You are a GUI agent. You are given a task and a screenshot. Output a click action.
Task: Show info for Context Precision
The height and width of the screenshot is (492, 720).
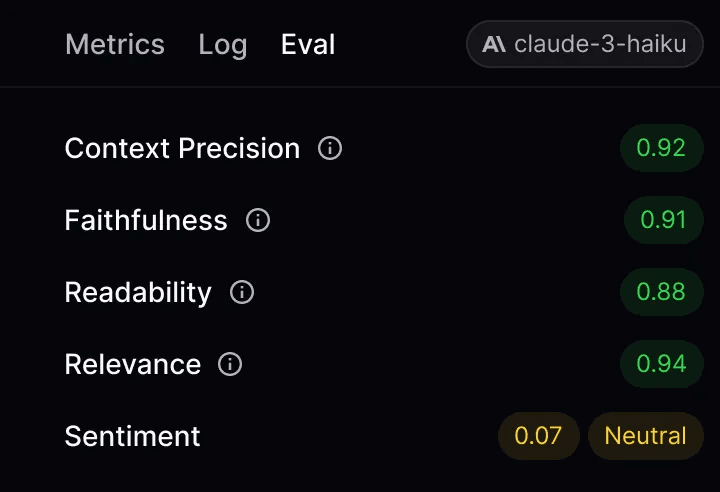[x=330, y=149]
